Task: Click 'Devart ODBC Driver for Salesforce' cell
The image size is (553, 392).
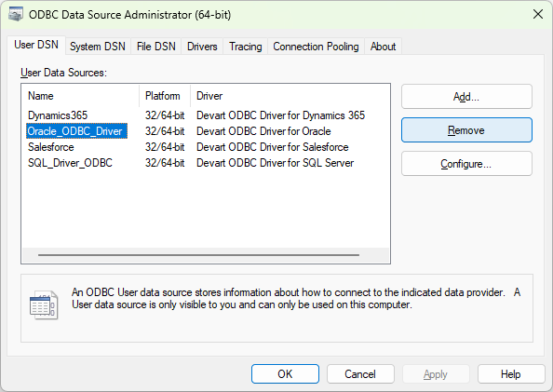Action: 272,147
